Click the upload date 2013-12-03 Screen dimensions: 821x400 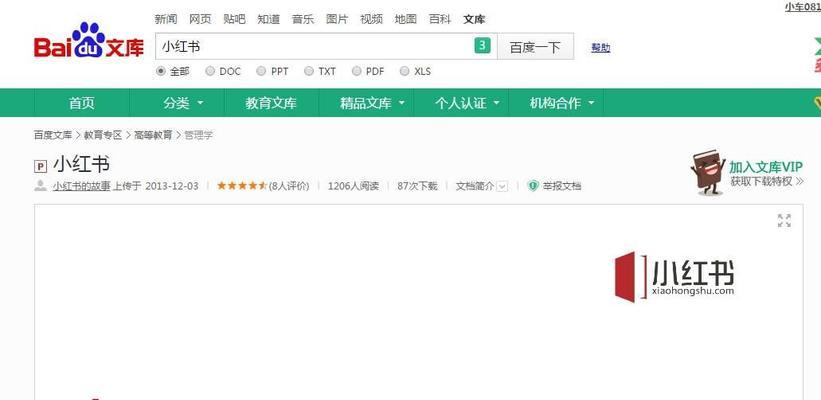pos(172,186)
